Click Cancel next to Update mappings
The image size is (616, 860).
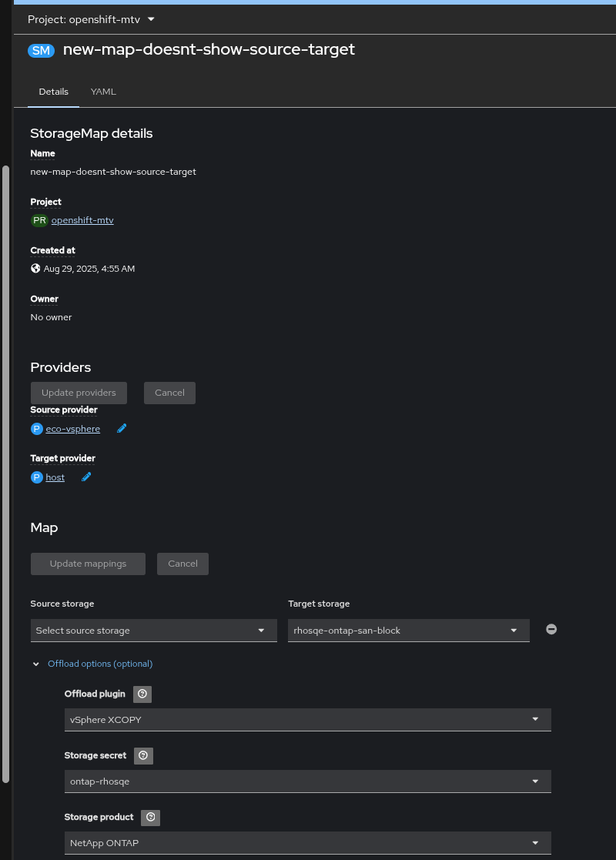pyautogui.click(x=182, y=564)
